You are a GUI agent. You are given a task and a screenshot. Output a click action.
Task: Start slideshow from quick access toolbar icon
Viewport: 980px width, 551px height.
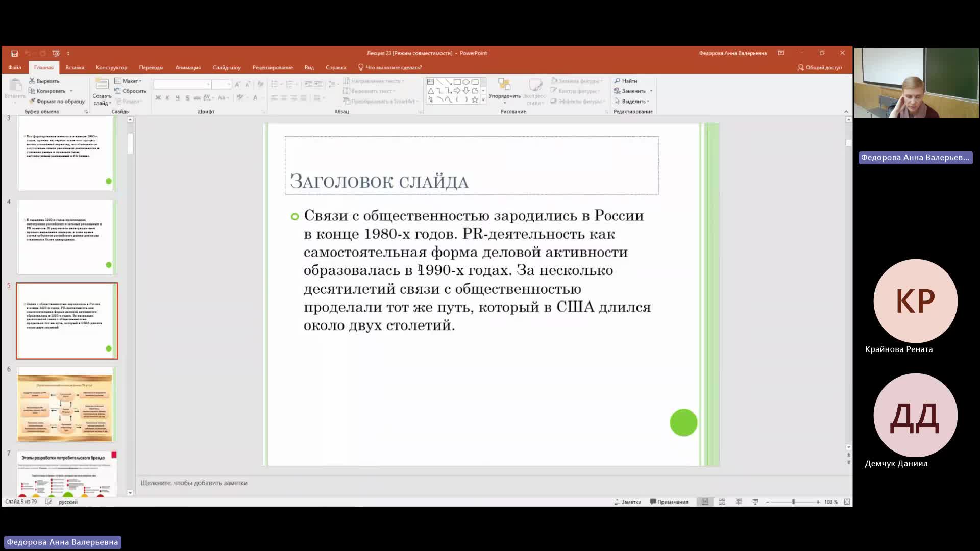(56, 53)
